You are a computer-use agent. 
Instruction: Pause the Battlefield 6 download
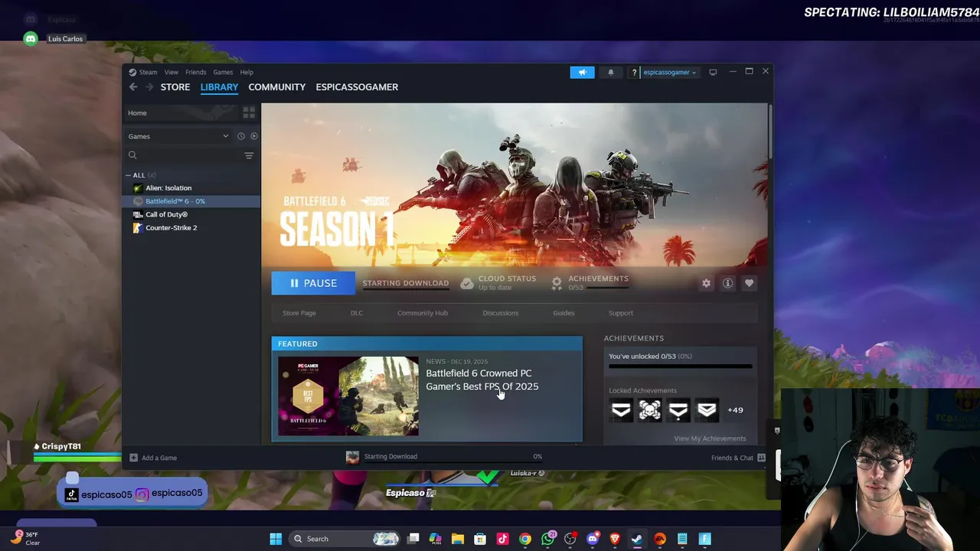(x=313, y=283)
